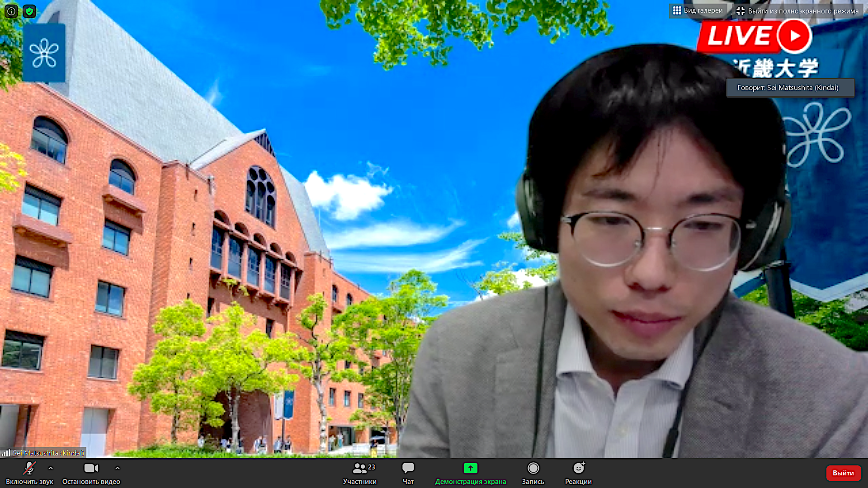Click the "Демонстрация экрана" label
This screenshot has height=488, width=868.
pos(470,482)
